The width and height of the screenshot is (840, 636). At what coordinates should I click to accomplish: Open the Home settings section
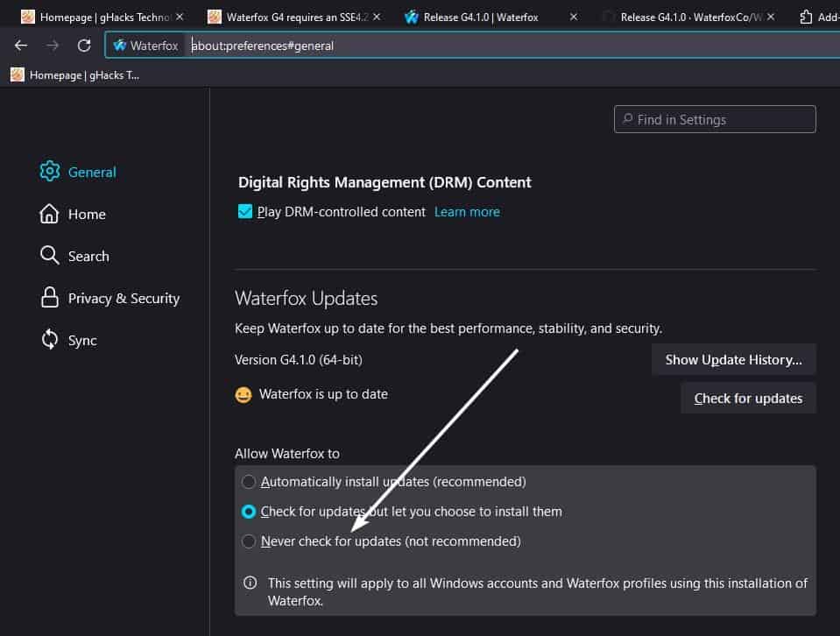pyautogui.click(x=88, y=214)
